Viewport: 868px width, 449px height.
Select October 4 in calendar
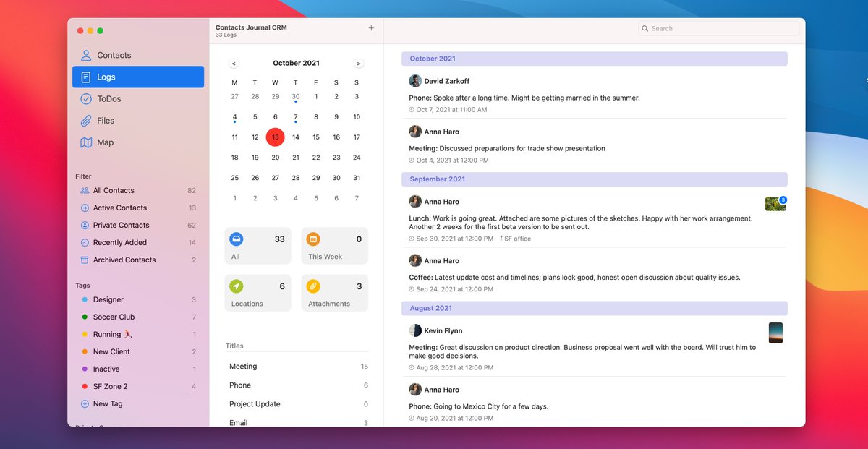click(234, 116)
